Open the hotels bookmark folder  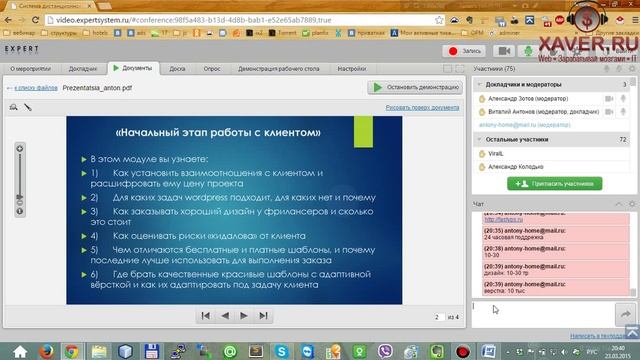tap(96, 33)
